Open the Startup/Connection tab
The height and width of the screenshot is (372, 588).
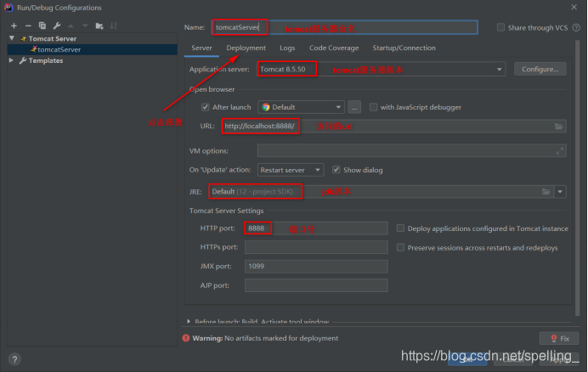click(404, 48)
